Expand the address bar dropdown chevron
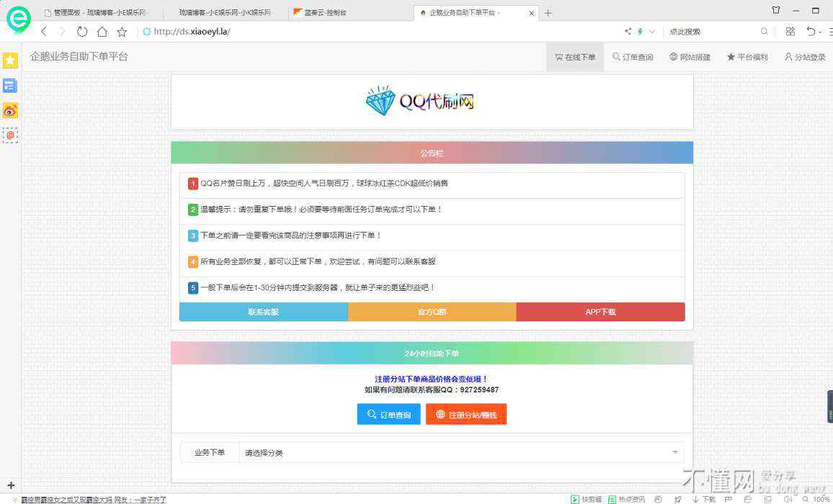This screenshot has width=833, height=504. pyautogui.click(x=652, y=32)
